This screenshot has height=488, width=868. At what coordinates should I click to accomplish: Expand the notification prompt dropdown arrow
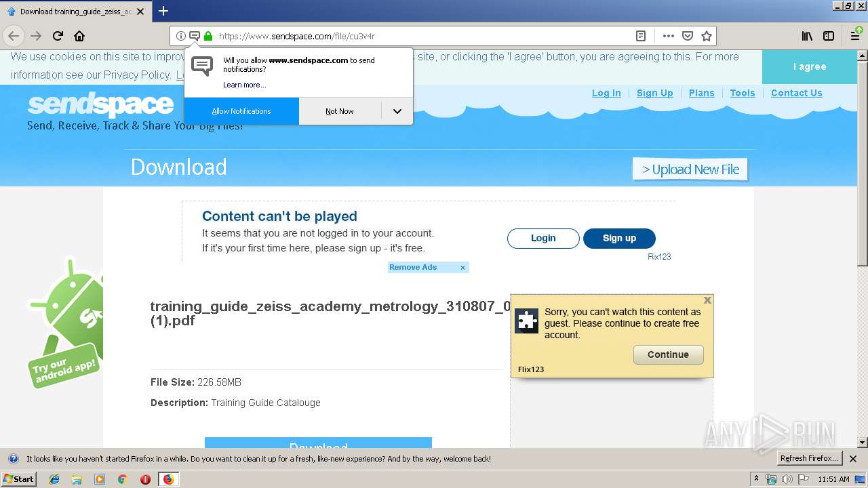pyautogui.click(x=397, y=111)
